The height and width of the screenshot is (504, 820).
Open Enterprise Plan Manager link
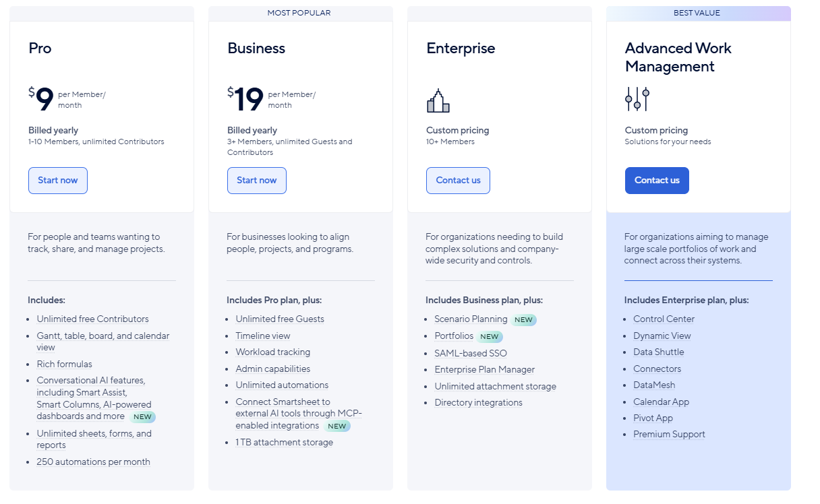(485, 370)
